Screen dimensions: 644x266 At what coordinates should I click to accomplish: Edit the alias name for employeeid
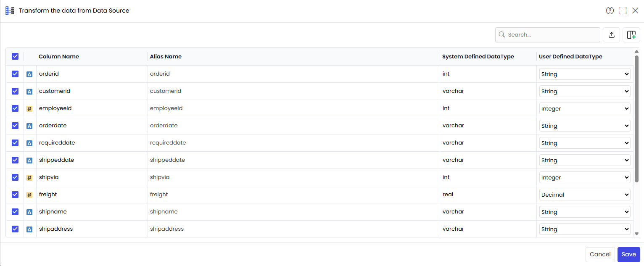point(293,108)
